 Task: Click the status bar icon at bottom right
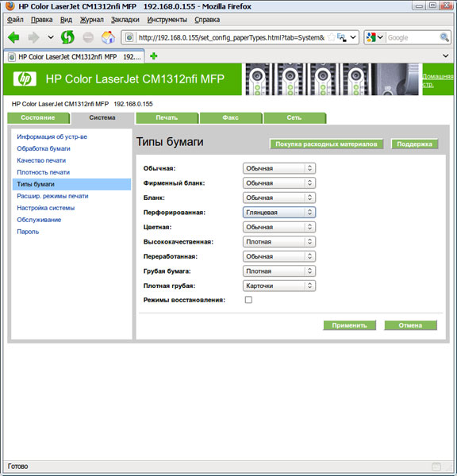click(x=436, y=466)
